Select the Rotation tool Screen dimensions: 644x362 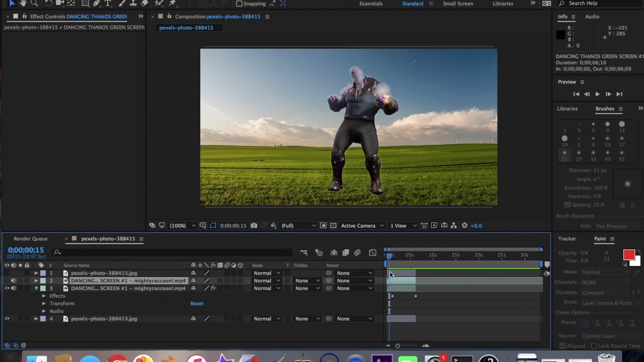[x=49, y=3]
